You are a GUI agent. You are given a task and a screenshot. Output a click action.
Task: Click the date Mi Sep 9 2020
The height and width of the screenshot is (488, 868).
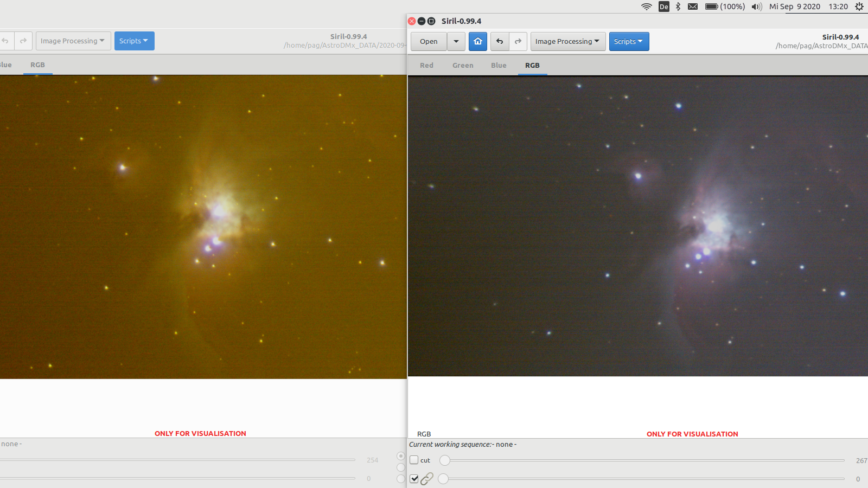(795, 7)
